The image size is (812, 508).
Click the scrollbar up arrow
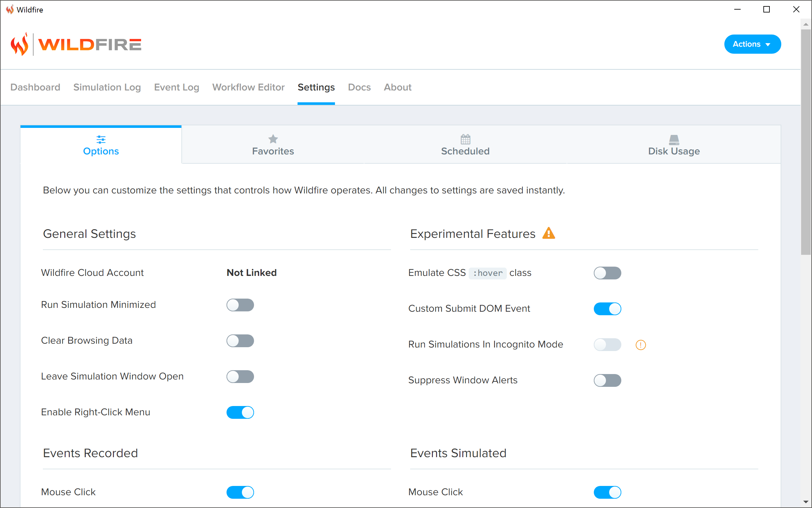[806, 24]
